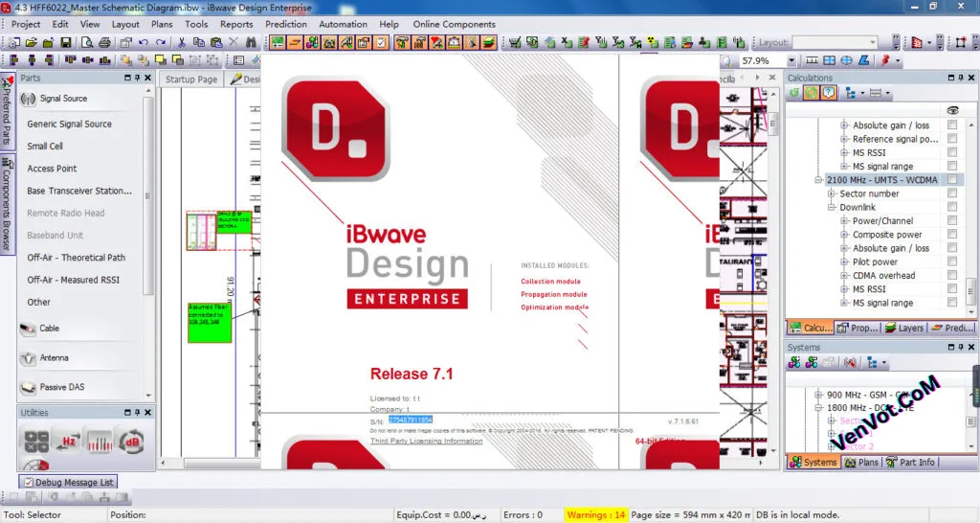Viewport: 980px width, 523px height.
Task: Open the Online Components menu
Action: (x=454, y=24)
